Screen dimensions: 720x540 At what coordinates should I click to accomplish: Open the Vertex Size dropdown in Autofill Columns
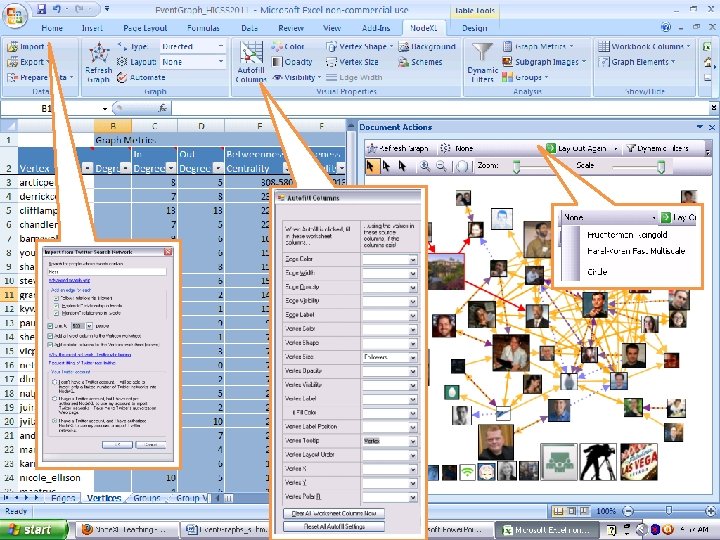(413, 357)
